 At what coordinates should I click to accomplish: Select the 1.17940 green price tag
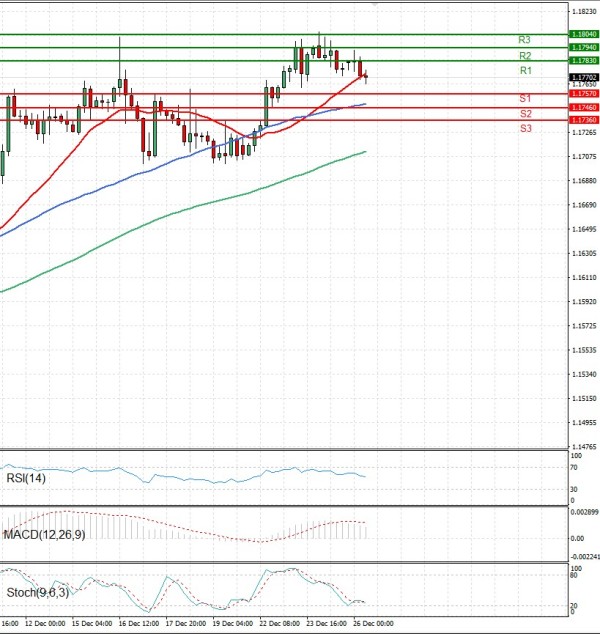(583, 47)
